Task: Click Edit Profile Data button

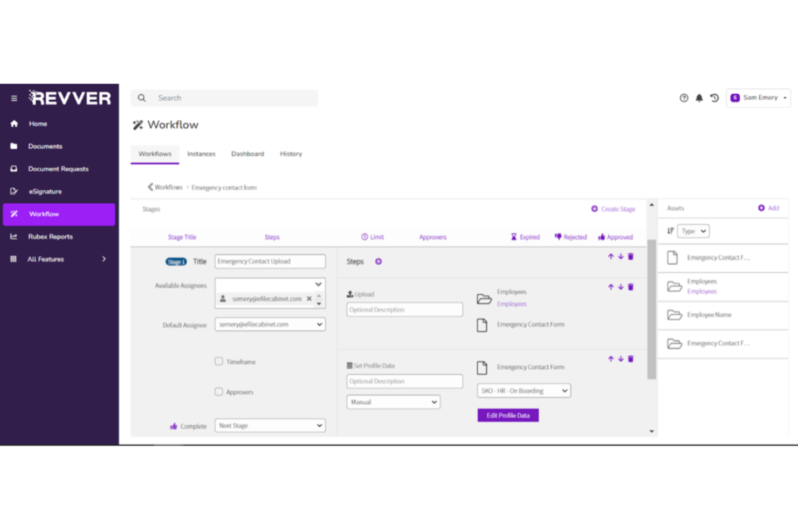Action: click(508, 416)
